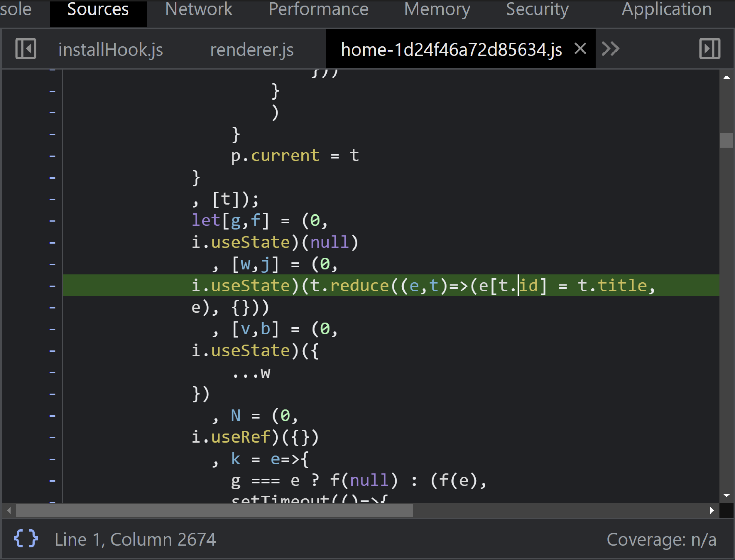Image resolution: width=735 pixels, height=560 pixels.
Task: Open the installHook.js file tab
Action: [111, 50]
